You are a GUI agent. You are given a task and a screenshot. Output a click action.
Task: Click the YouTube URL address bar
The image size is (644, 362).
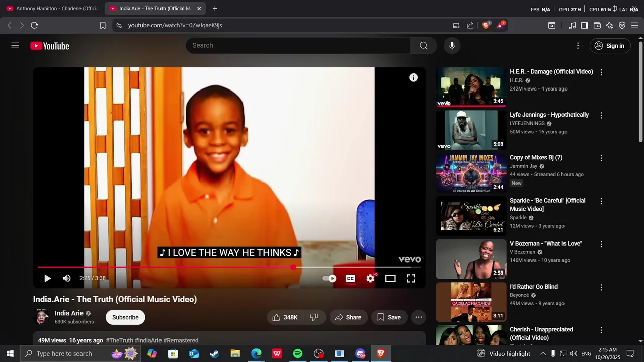coord(282,25)
